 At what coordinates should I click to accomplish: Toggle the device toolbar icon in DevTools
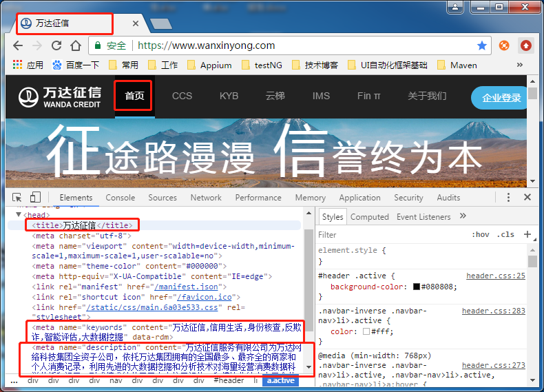[x=35, y=198]
